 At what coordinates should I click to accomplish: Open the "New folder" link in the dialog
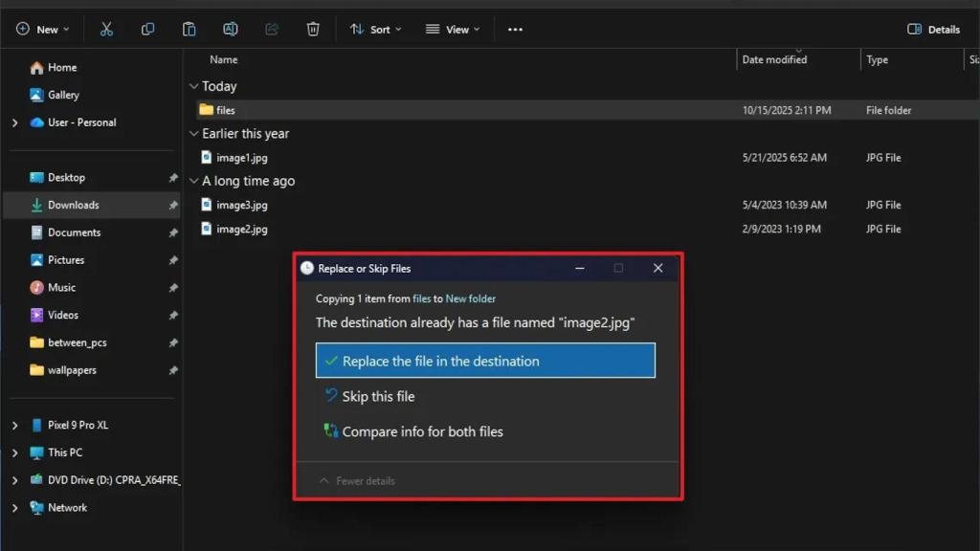point(470,298)
